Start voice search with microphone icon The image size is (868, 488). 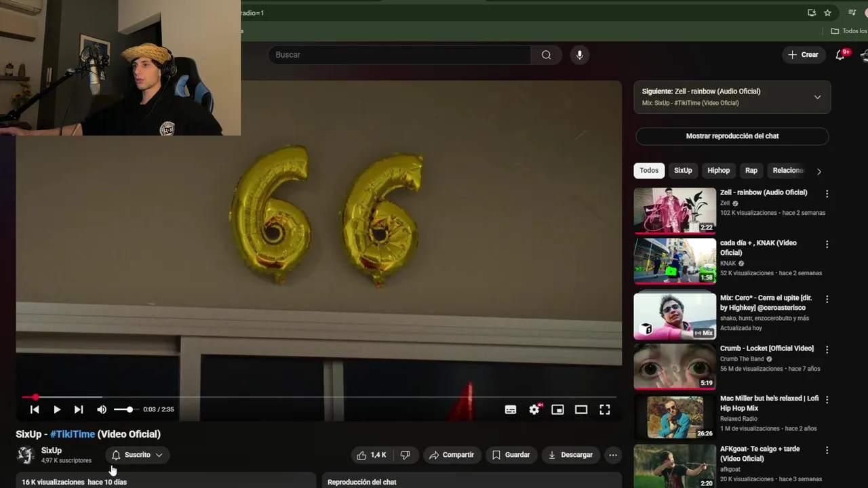pos(579,55)
